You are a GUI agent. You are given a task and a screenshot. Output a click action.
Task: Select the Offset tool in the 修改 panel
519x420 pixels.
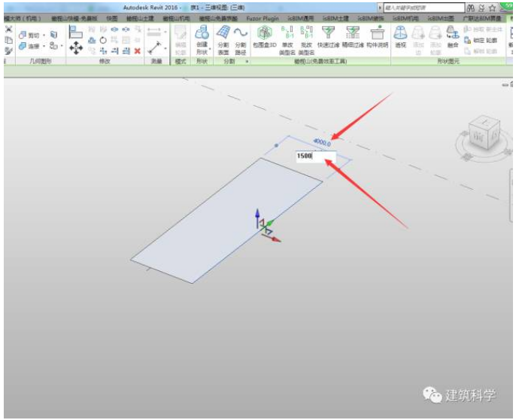[92, 41]
